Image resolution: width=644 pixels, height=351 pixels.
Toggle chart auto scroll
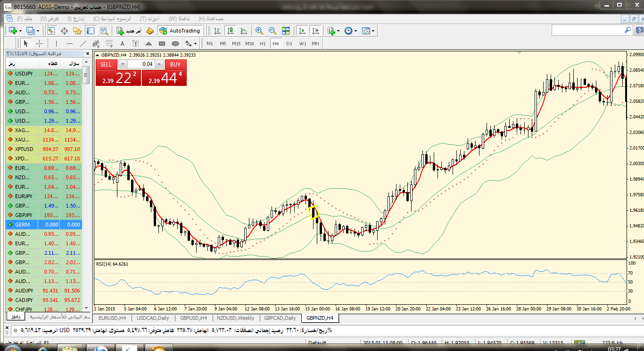pos(302,31)
